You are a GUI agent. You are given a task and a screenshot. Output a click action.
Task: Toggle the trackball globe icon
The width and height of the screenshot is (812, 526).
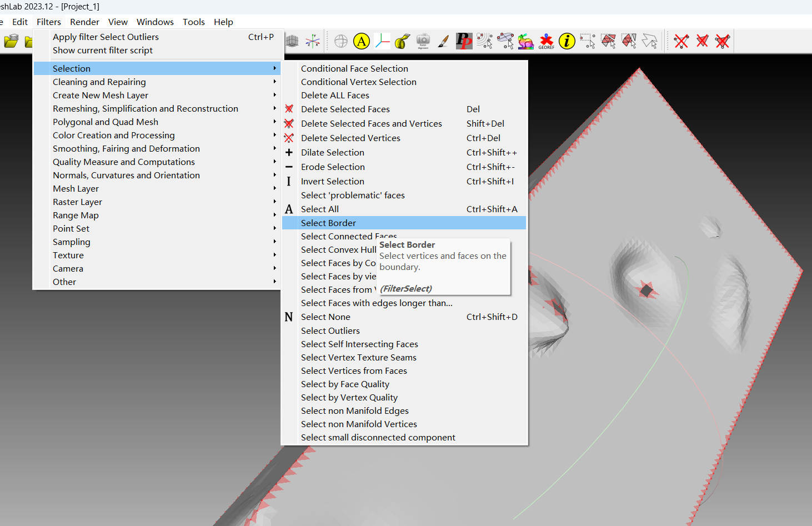341,41
